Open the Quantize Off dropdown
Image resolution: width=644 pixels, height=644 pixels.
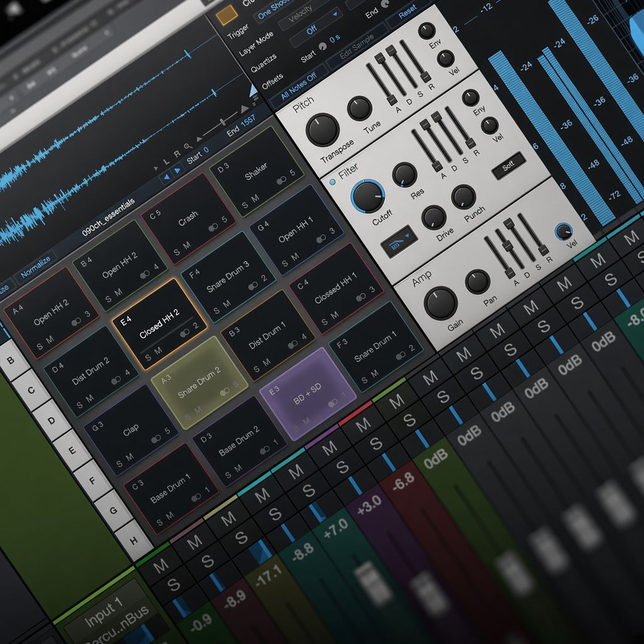(x=316, y=28)
